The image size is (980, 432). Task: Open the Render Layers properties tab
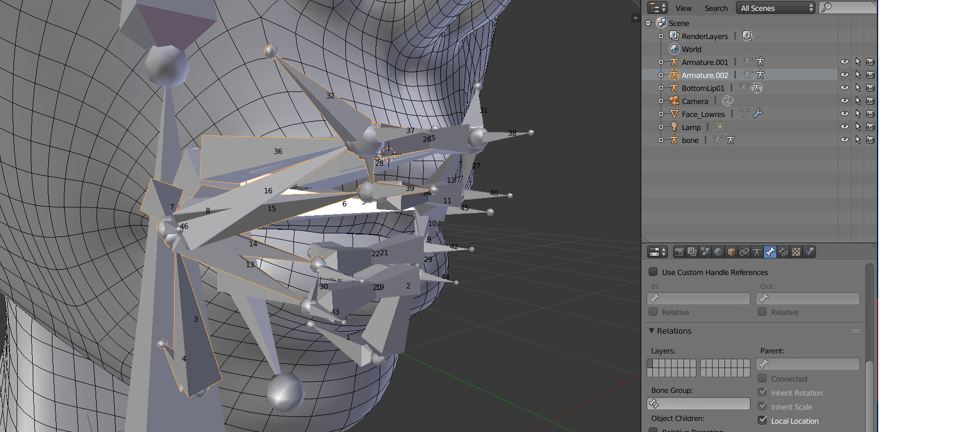click(x=692, y=252)
